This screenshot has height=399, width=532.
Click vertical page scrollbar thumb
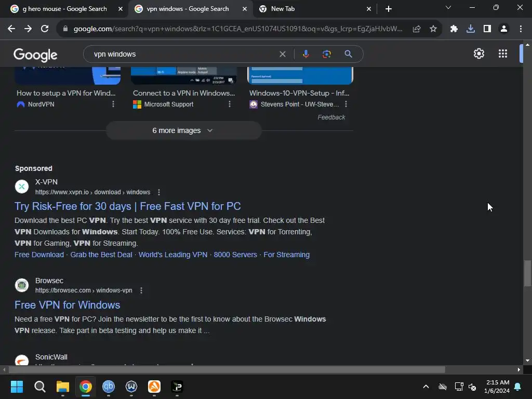tap(527, 273)
